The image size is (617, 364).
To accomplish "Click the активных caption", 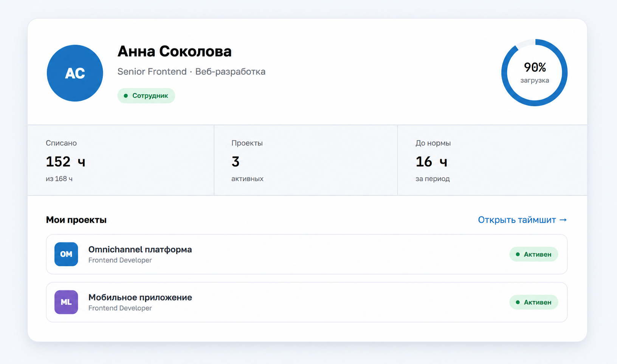I will coord(247,179).
